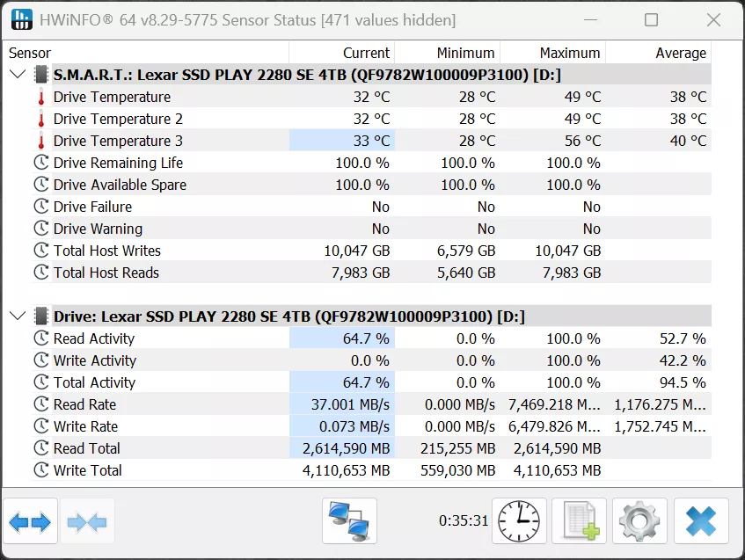Viewport: 745px width, 560px height.
Task: Click the Drive Warning label
Action: (x=98, y=229)
